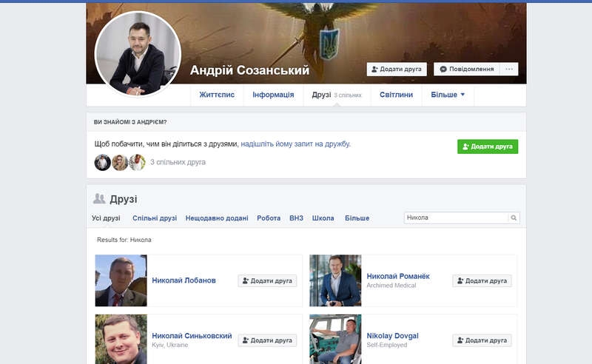The width and height of the screenshot is (592, 364).
Task: Open Николай Лобанов's photo
Action: click(121, 280)
